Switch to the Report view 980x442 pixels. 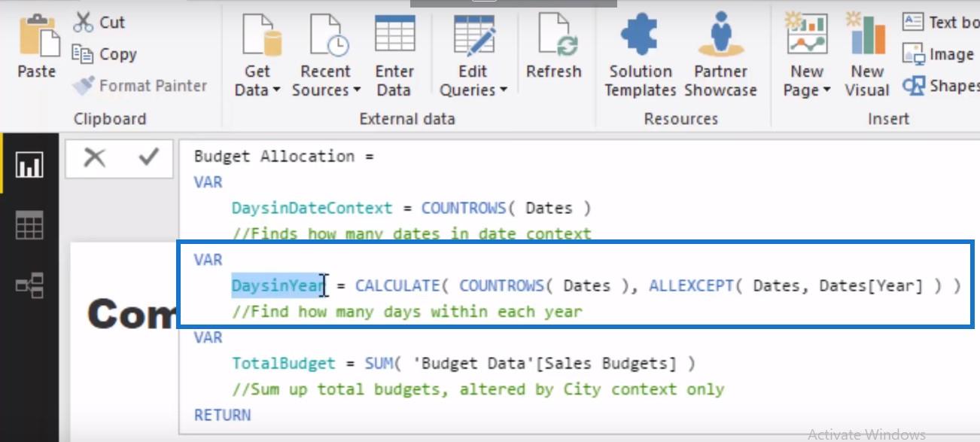tap(30, 166)
